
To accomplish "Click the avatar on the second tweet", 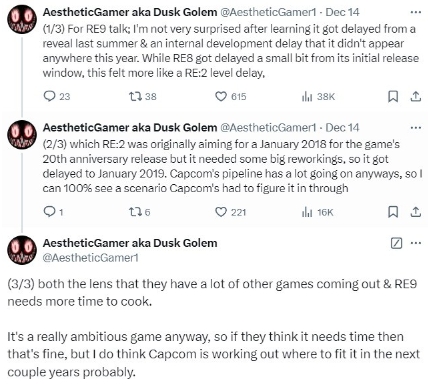I will point(22,134).
